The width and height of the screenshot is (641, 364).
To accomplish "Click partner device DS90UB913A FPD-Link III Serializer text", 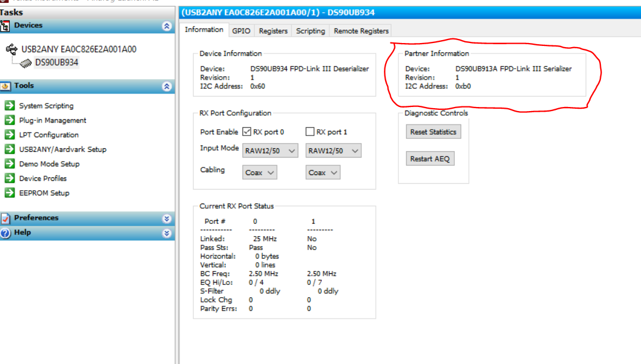I will (x=514, y=69).
